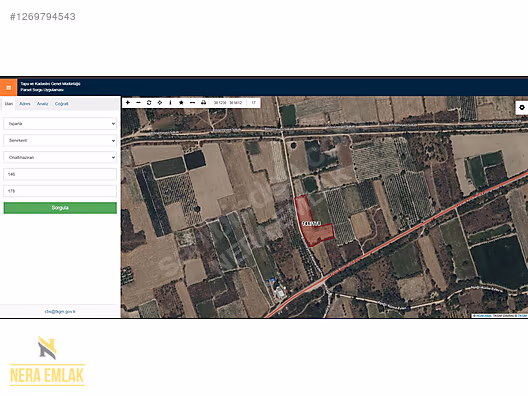Open the neighborhood dropdown below Senirkent
This screenshot has width=528, height=396.
click(60, 157)
